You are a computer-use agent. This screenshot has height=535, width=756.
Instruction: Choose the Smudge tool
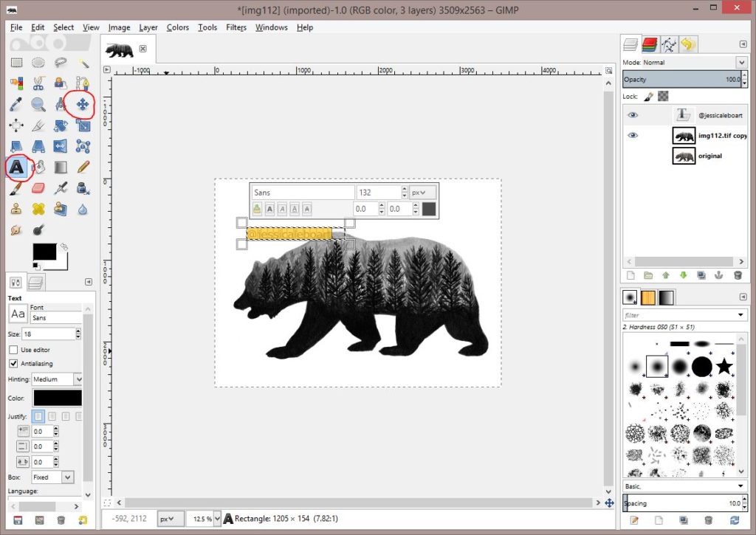pyautogui.click(x=16, y=230)
